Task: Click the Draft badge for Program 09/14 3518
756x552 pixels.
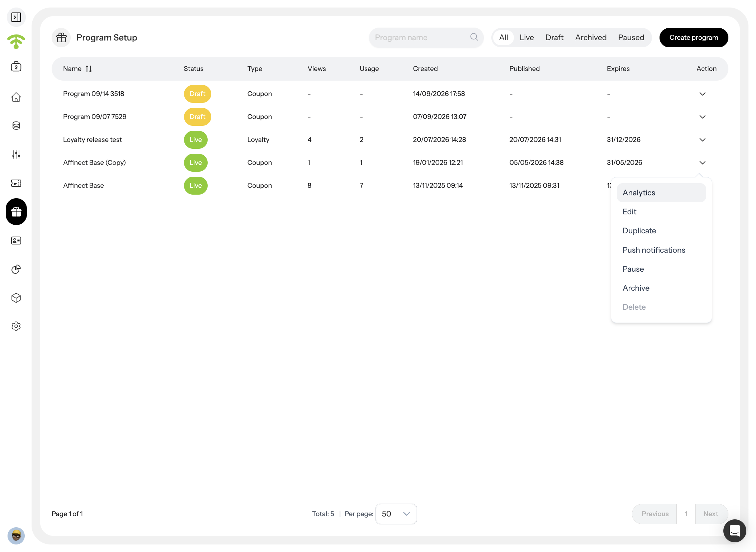Action: [197, 94]
